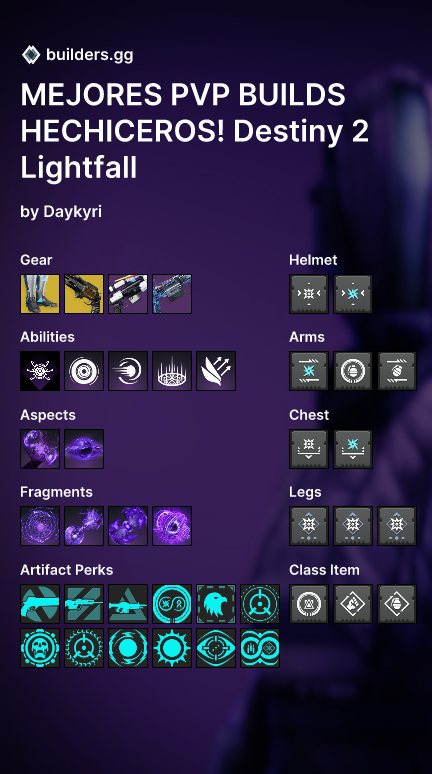Select the second Chest mod icon
This screenshot has height=774, width=432.
tap(353, 449)
